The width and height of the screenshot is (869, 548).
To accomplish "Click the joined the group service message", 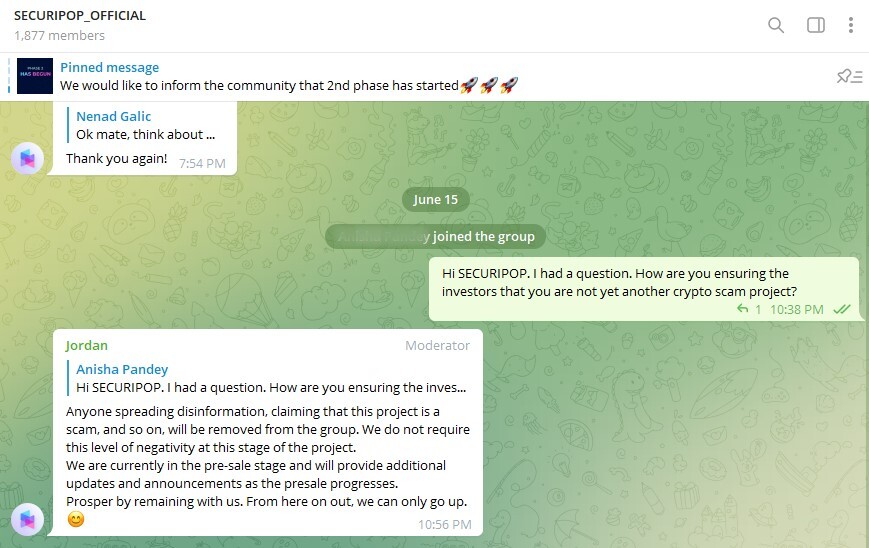I will [435, 237].
